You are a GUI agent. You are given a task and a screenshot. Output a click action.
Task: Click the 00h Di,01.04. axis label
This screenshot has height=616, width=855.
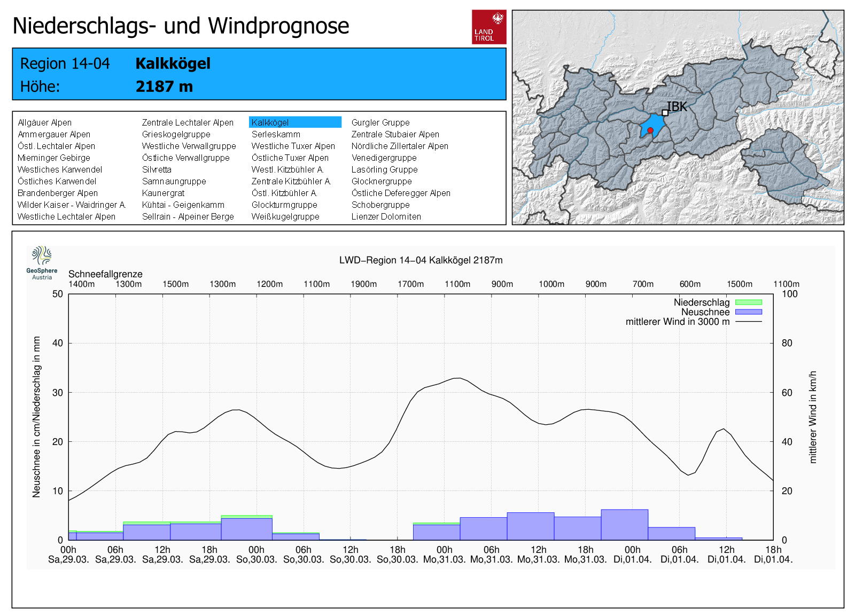point(633,555)
